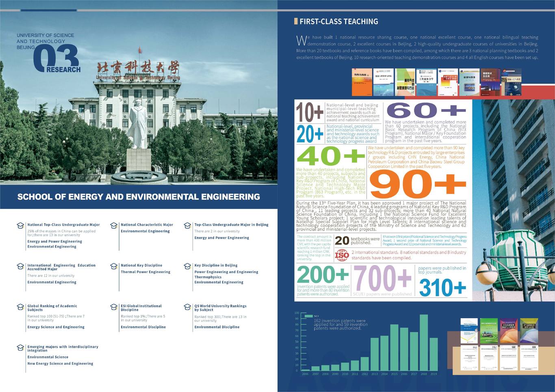Select 'Thermal Power Engineering' under National Key Discipline
Viewport: 555px width, 392px height.
point(145,272)
